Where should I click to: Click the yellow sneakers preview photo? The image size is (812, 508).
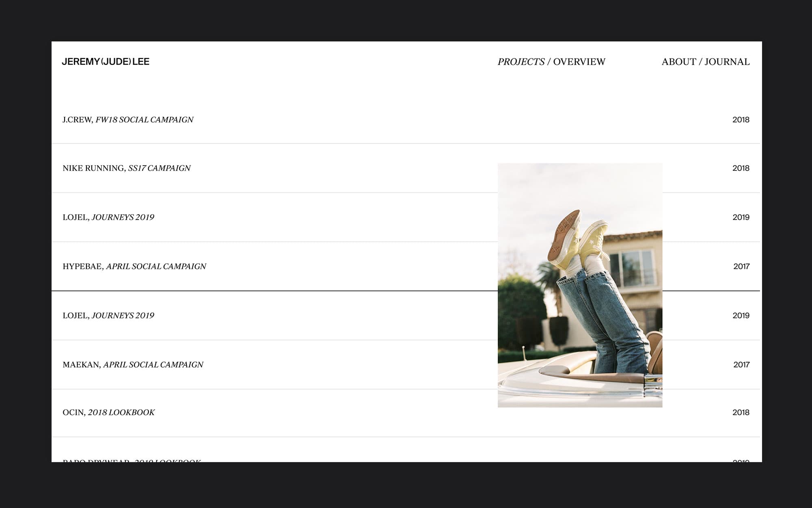[580, 285]
